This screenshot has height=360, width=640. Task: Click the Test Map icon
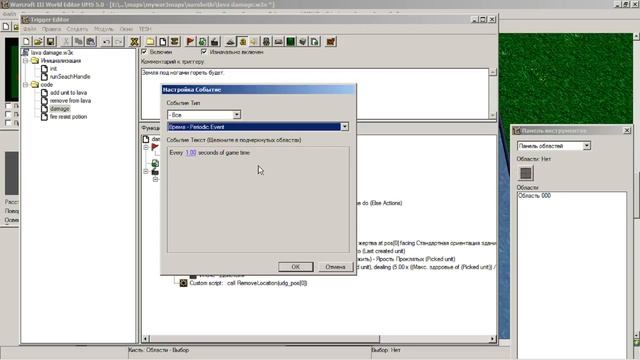pyautogui.click(x=331, y=42)
